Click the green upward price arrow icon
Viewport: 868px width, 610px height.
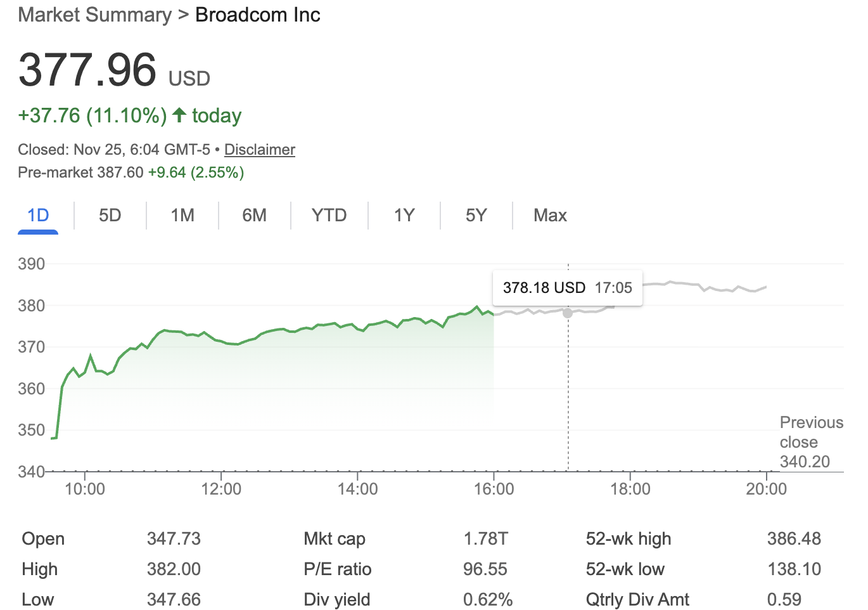[178, 115]
